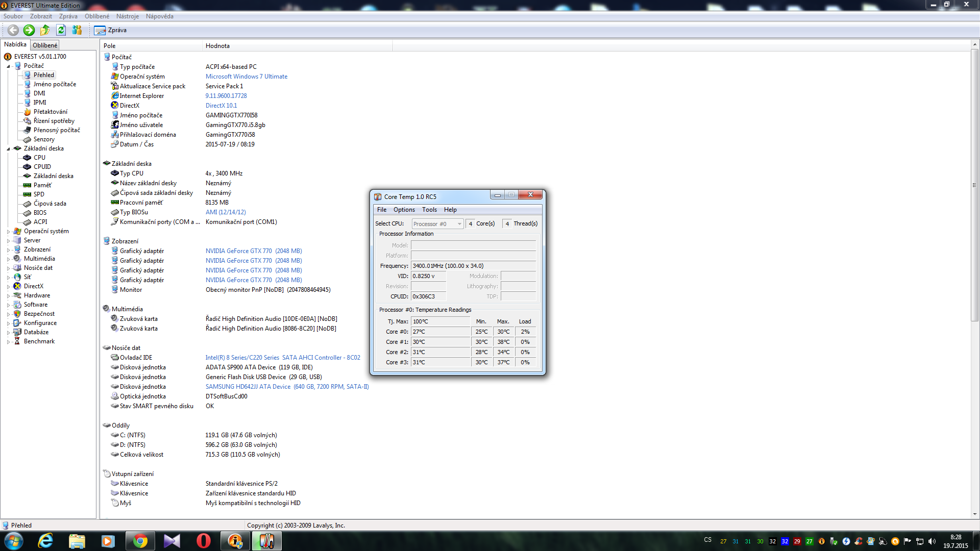Screen dimensions: 980x551
Task: Select the Síť network tree icon
Action: coord(17,277)
